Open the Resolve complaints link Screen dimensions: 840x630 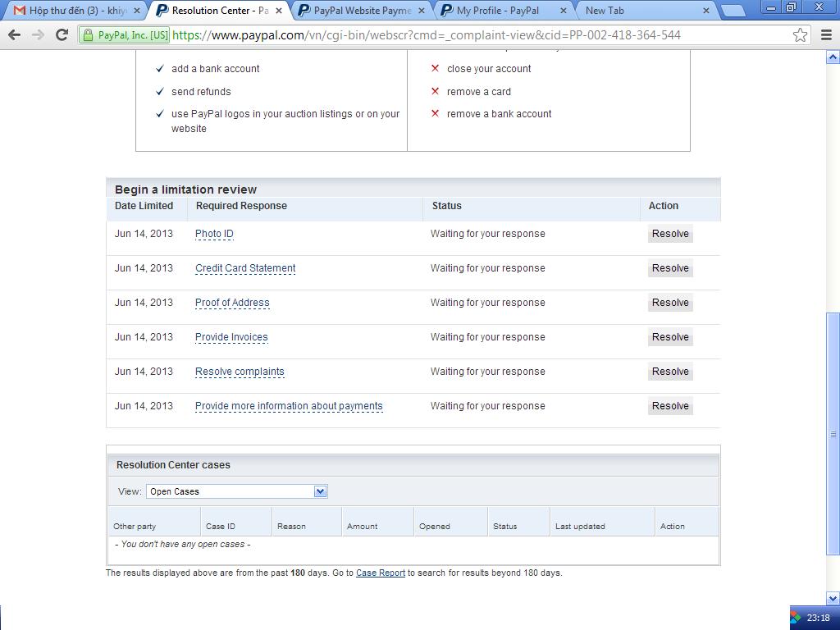pyautogui.click(x=240, y=372)
